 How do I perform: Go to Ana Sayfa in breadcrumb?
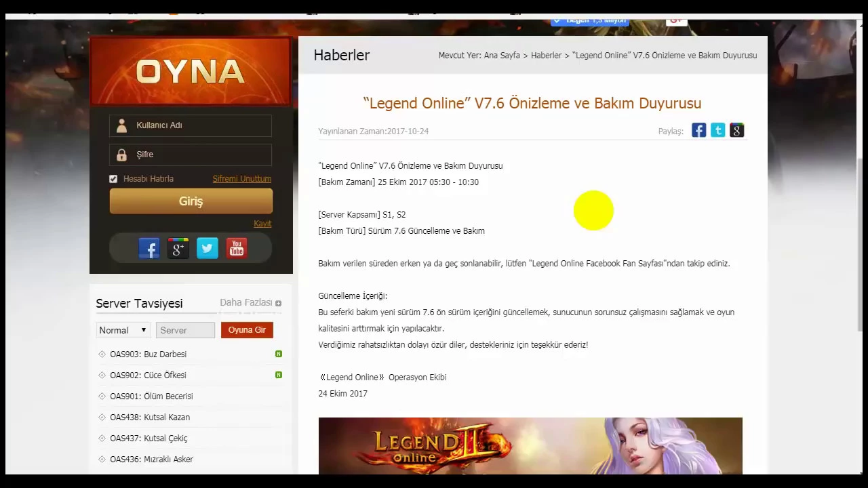pos(502,56)
